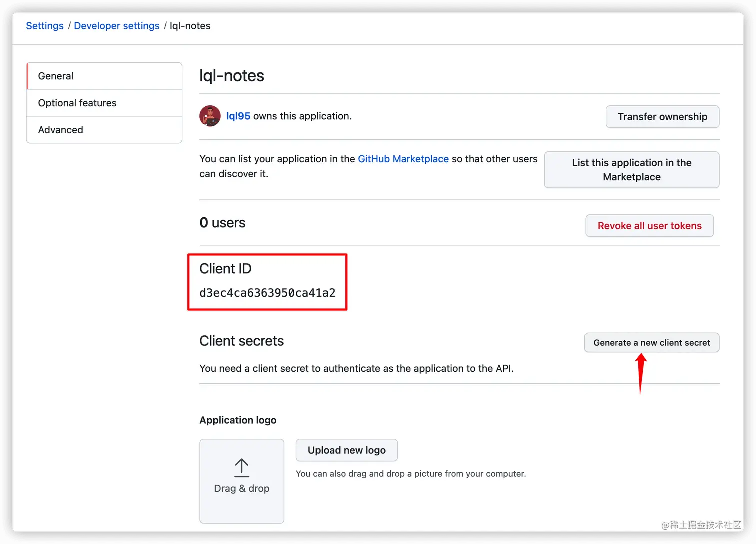Image resolution: width=756 pixels, height=544 pixels.
Task: Follow the GitHub Marketplace link
Action: [403, 159]
